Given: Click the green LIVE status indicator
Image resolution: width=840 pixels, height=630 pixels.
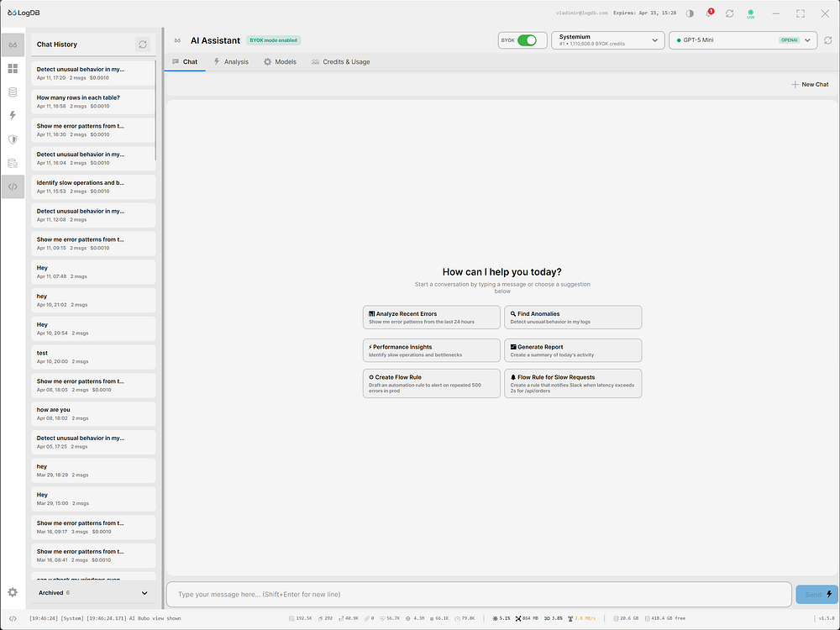Looking at the screenshot, I should pos(750,14).
